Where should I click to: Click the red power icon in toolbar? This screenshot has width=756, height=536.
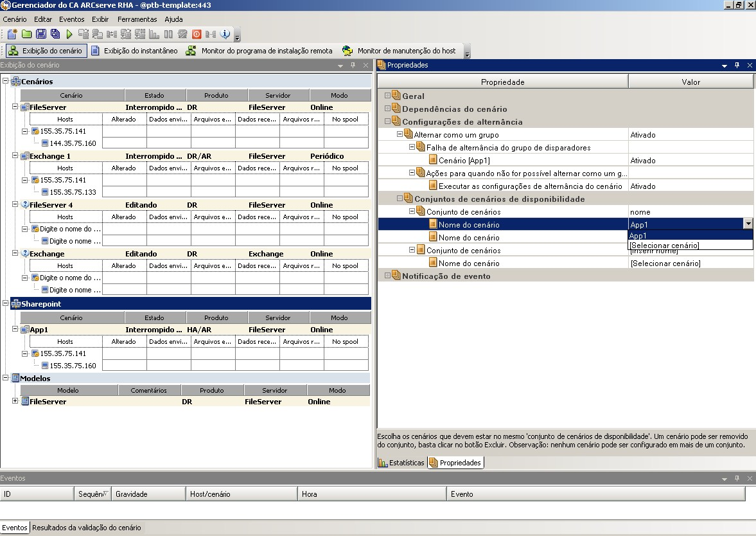(x=197, y=34)
